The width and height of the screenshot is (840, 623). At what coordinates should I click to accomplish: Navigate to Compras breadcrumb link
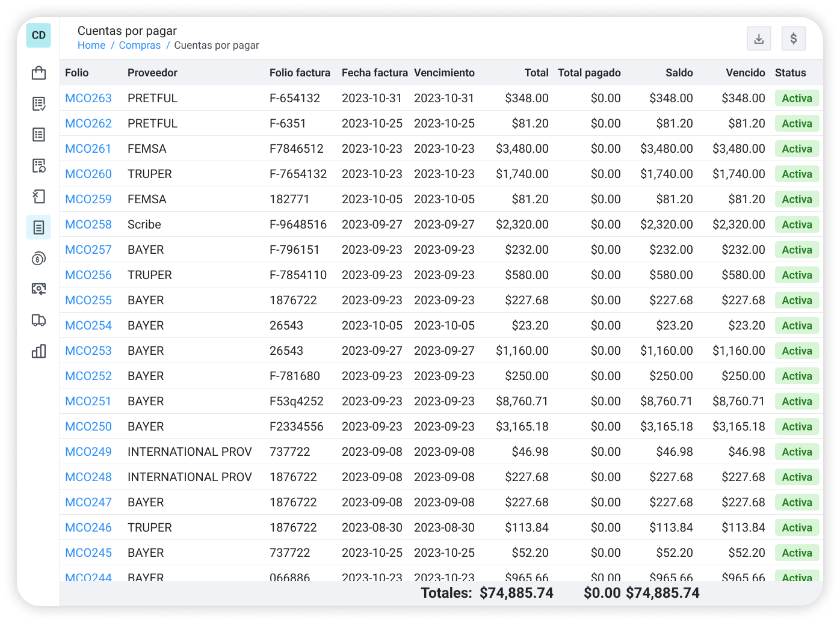[140, 46]
